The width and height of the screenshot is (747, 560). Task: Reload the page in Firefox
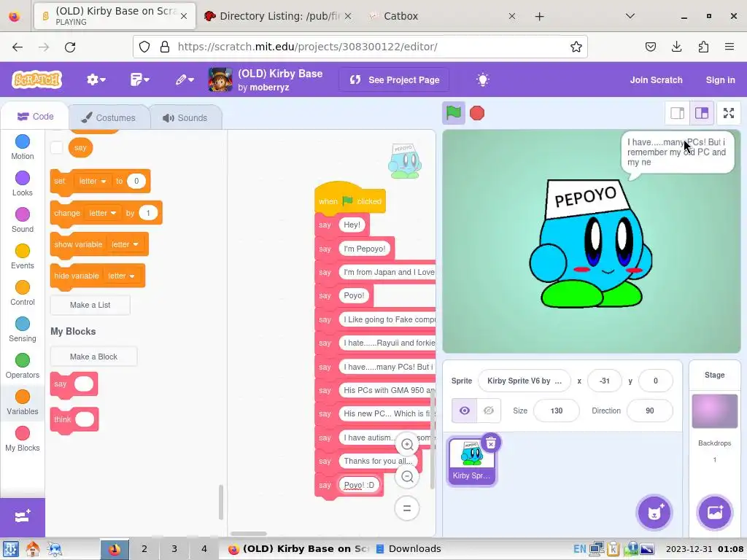70,47
